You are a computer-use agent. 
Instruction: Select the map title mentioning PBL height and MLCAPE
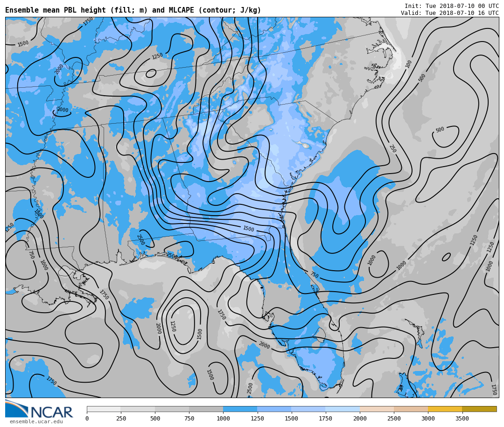133,10
